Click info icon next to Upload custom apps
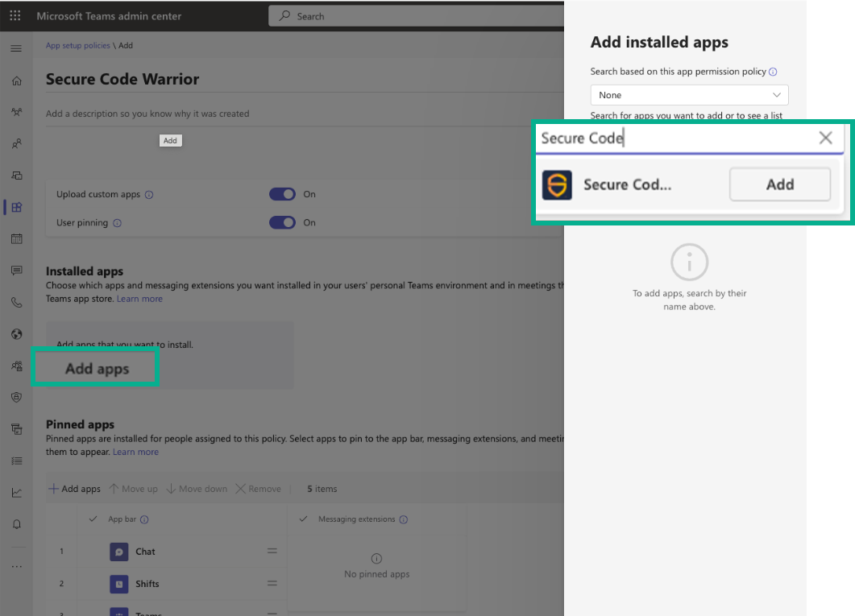Image resolution: width=855 pixels, height=616 pixels. click(x=149, y=194)
